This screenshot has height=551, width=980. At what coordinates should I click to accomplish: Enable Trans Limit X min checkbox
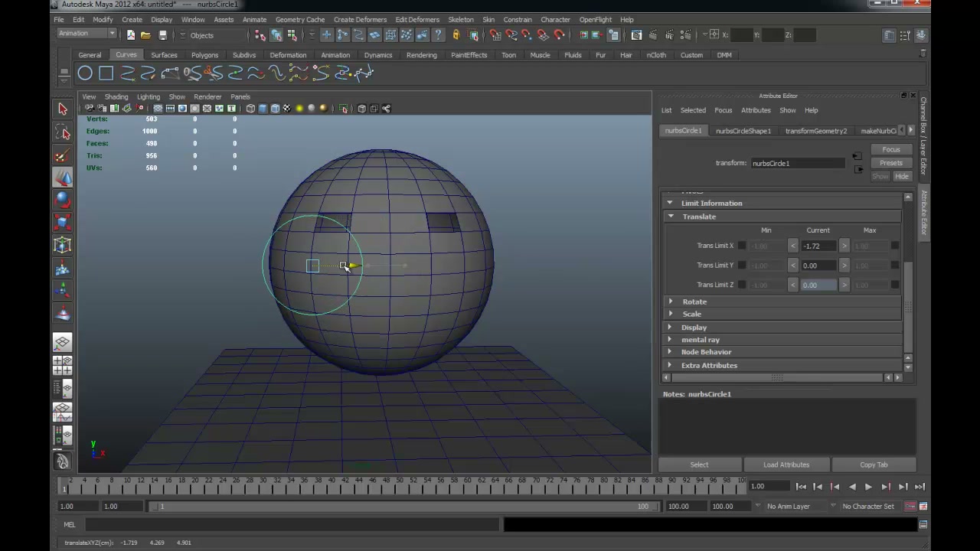pyautogui.click(x=741, y=246)
